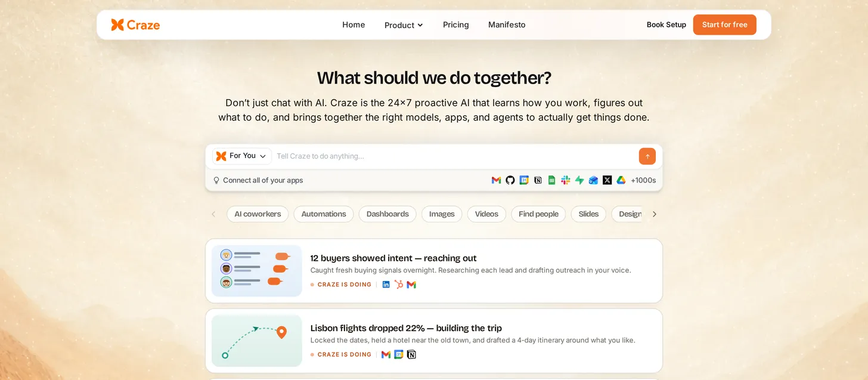Viewport: 868px width, 380px height.
Task: Click the Notion icon in the apps bar
Action: click(x=538, y=180)
